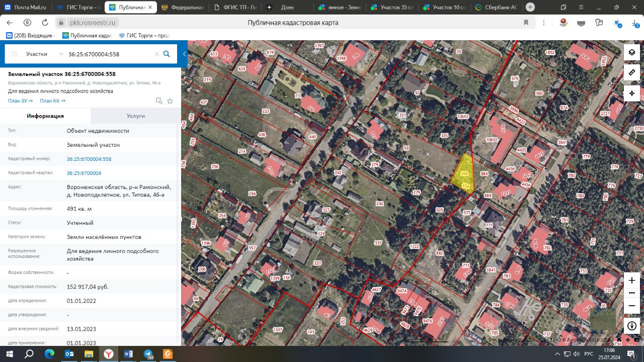Toggle the browser page bookmark icon
The image size is (644, 362).
pos(526,23)
